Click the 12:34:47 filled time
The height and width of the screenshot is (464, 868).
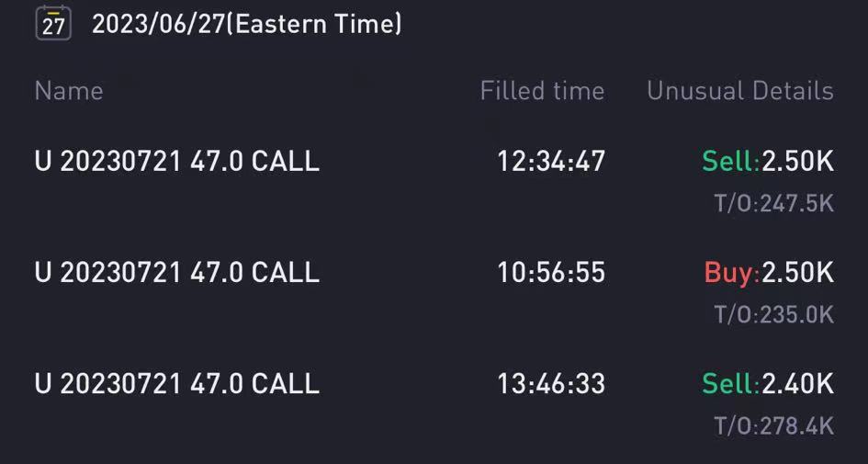[551, 162]
